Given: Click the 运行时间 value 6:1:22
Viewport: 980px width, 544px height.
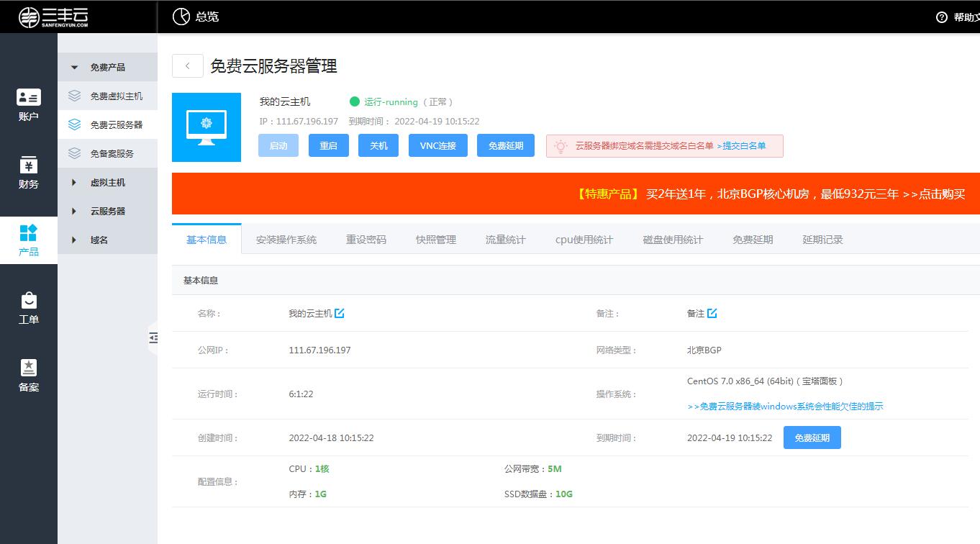Looking at the screenshot, I should [x=301, y=394].
